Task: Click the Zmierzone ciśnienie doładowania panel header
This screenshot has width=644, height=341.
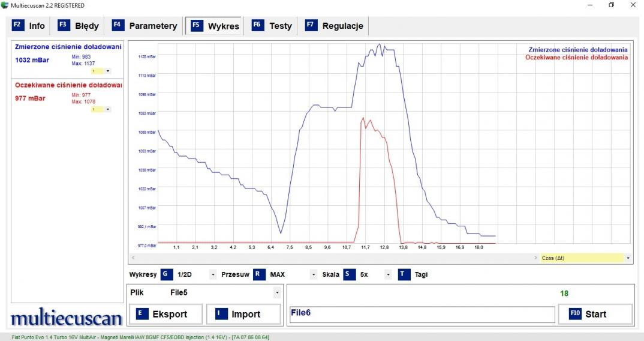Action: (x=68, y=47)
